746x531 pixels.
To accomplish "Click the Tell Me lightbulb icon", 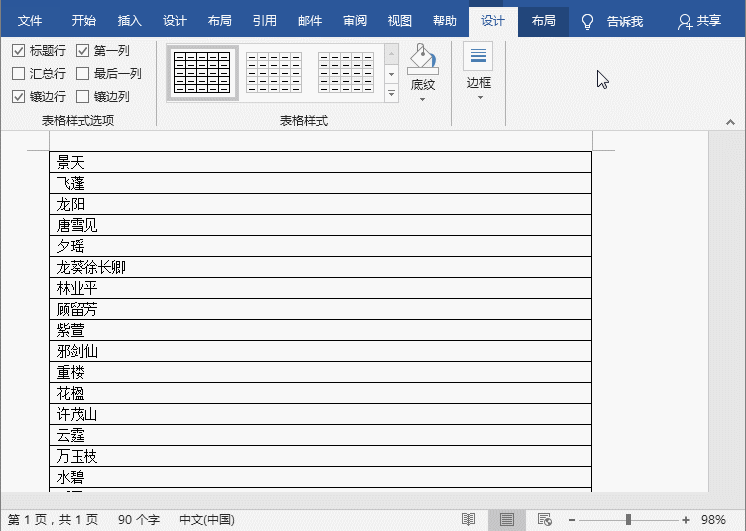I will 588,21.
